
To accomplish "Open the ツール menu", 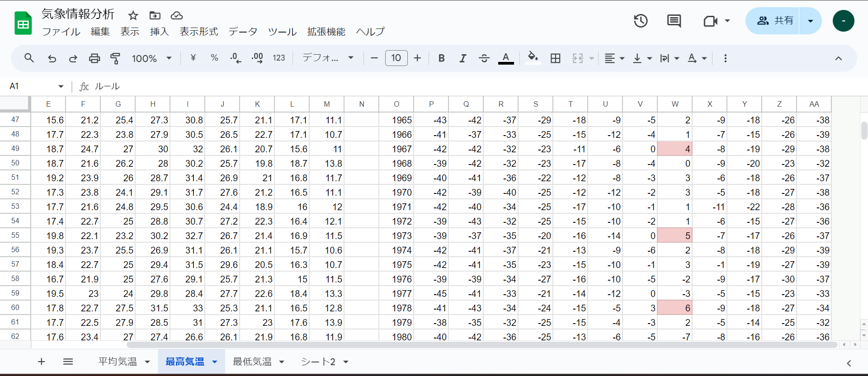I will 282,32.
